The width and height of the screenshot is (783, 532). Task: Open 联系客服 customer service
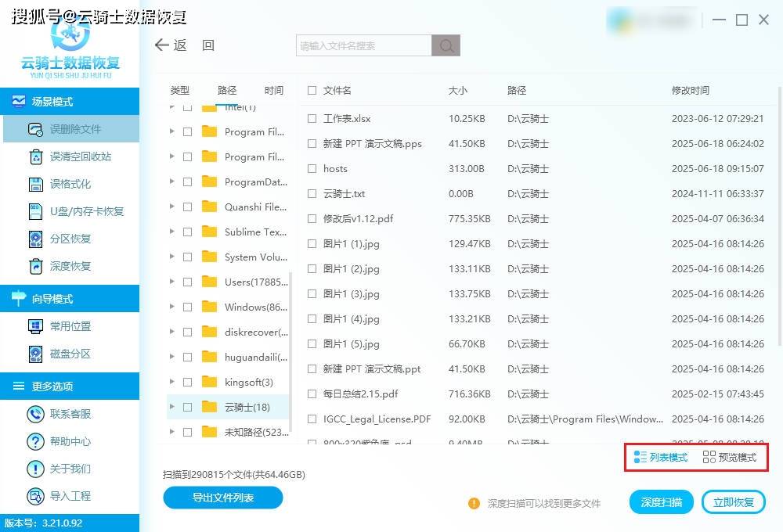(35, 414)
